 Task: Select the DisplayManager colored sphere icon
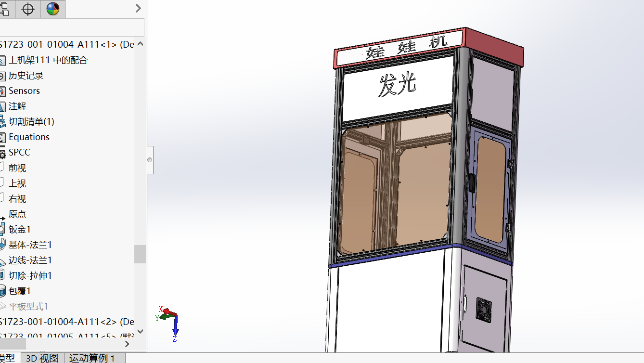pos(52,9)
